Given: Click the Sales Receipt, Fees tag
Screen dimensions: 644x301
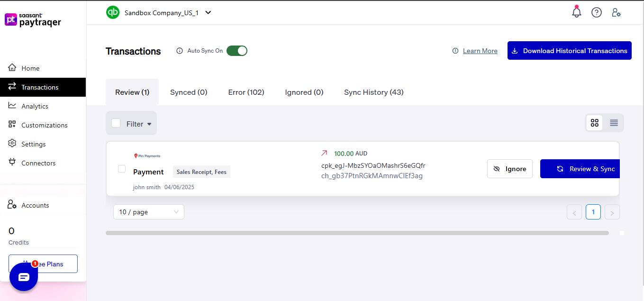Looking at the screenshot, I should click(201, 172).
